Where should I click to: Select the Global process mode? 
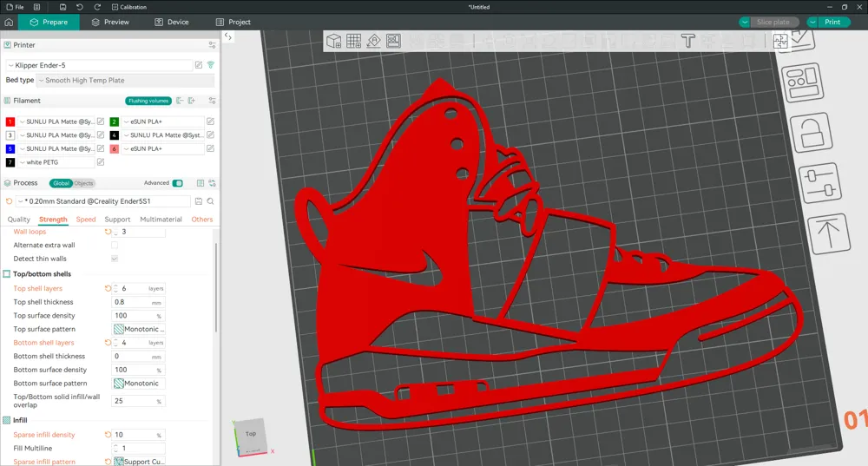click(61, 183)
